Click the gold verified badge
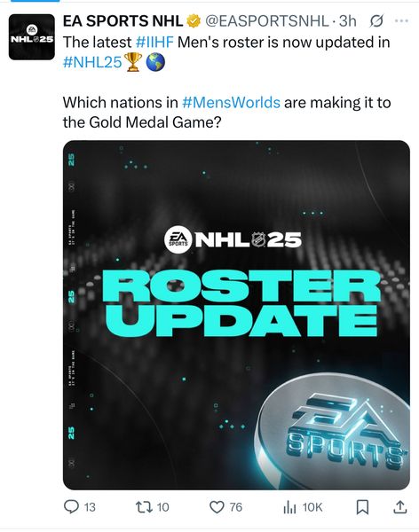419x532 pixels. 194,21
